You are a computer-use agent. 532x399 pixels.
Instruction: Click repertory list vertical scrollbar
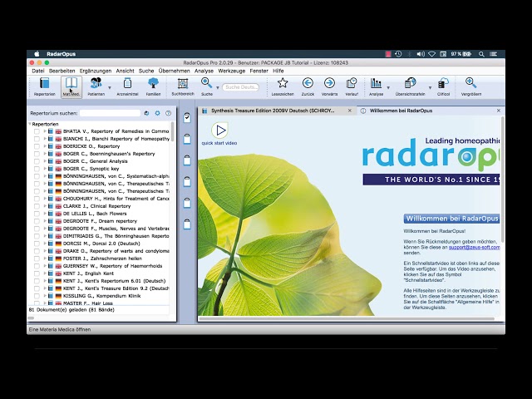[172, 131]
